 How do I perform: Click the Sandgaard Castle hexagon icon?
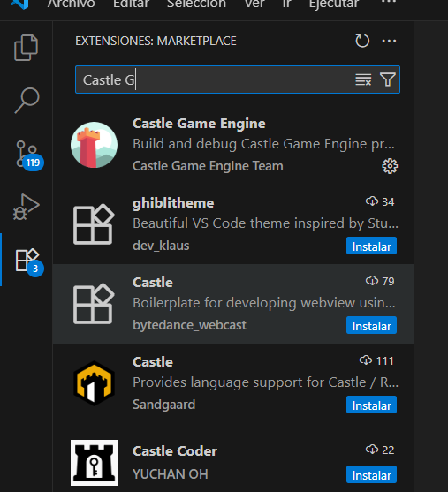[x=94, y=383]
